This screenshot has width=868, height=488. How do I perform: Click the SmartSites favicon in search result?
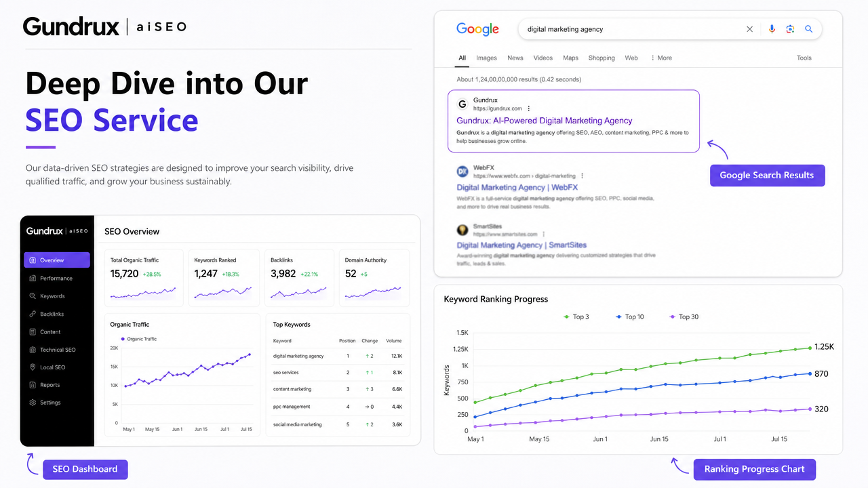pyautogui.click(x=462, y=230)
